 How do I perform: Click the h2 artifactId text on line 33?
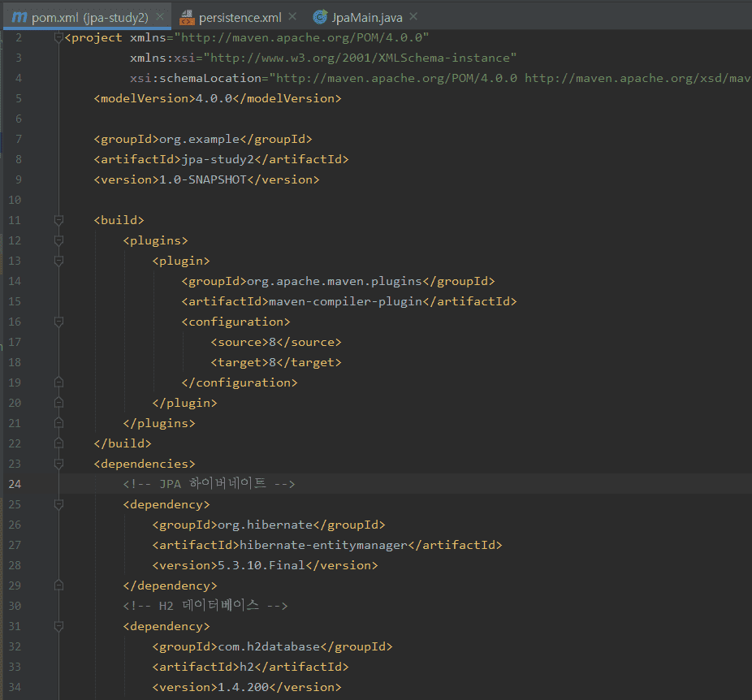[x=247, y=667]
